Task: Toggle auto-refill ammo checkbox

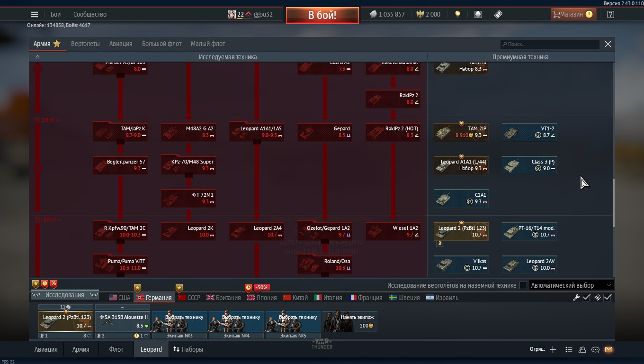Action: coord(608,298)
